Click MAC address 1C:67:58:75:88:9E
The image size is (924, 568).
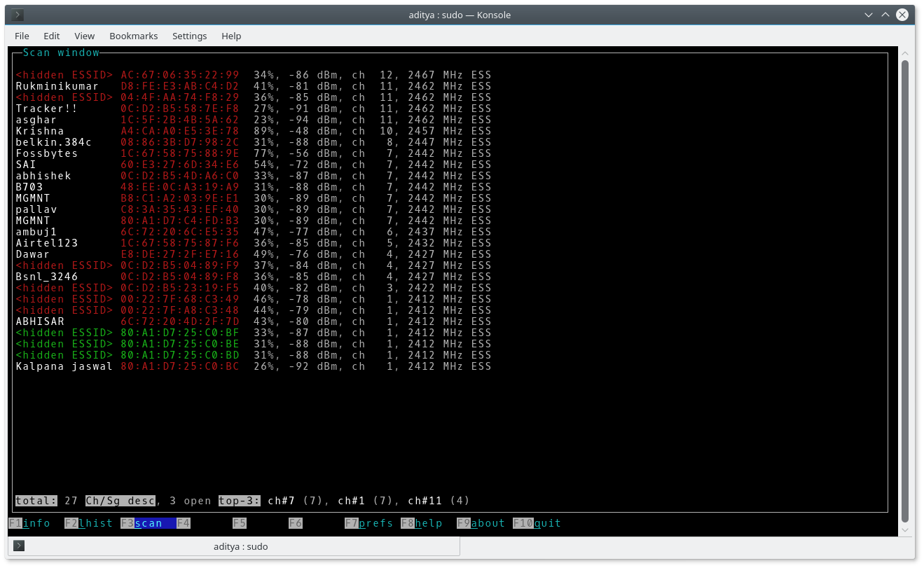click(x=180, y=153)
